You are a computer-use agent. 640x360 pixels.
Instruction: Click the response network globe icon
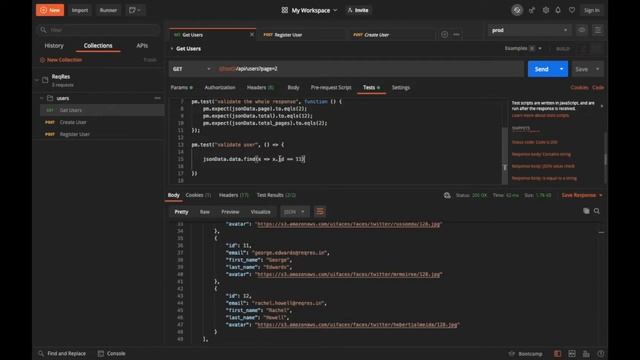(x=447, y=196)
